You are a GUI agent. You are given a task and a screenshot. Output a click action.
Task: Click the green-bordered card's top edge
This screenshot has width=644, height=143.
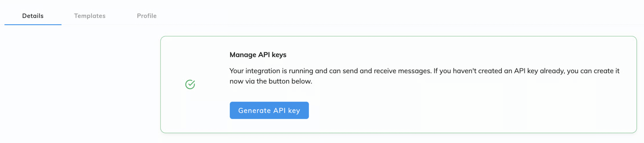pyautogui.click(x=398, y=36)
